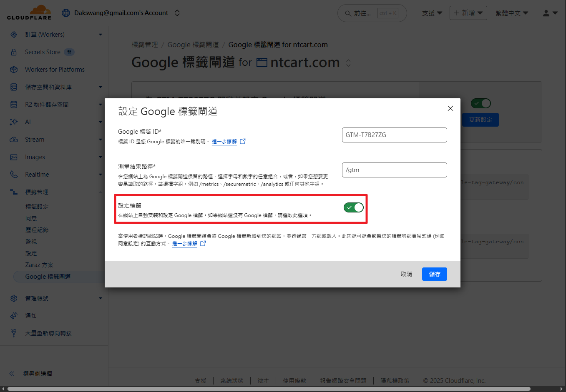Click the Secrets Store lock icon
The height and width of the screenshot is (392, 566).
coord(14,52)
